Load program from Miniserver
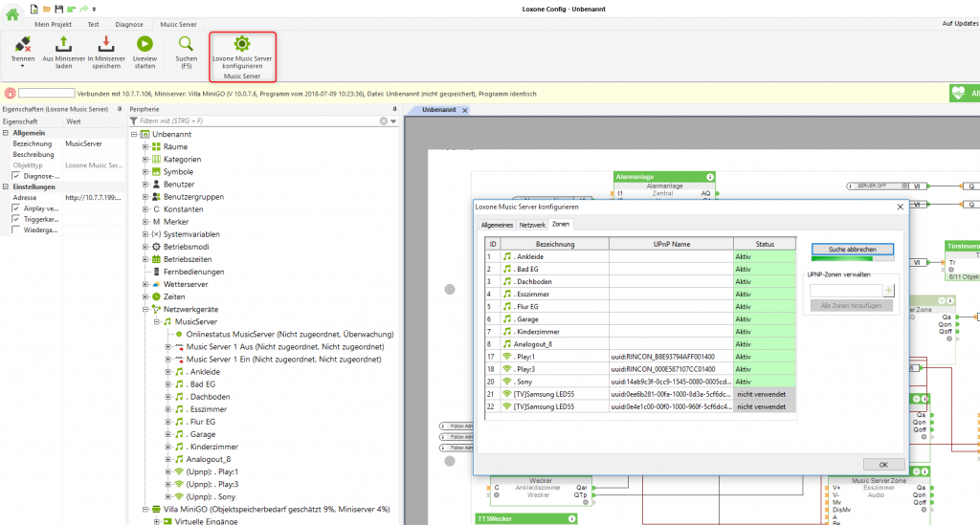This screenshot has width=980, height=525. point(63,43)
